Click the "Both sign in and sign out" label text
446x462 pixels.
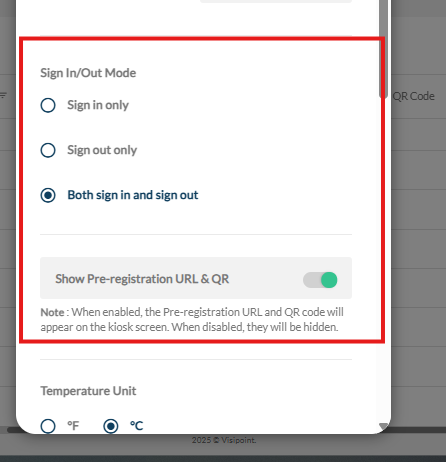133,195
